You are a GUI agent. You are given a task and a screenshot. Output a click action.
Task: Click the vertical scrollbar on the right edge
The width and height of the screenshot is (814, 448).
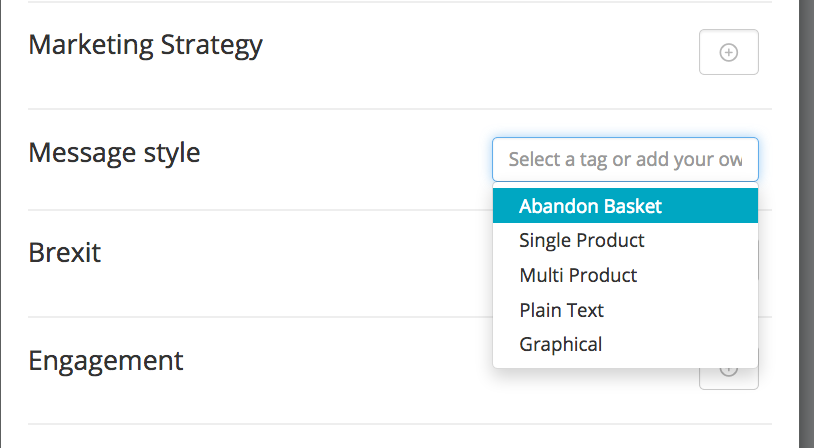tap(806, 224)
